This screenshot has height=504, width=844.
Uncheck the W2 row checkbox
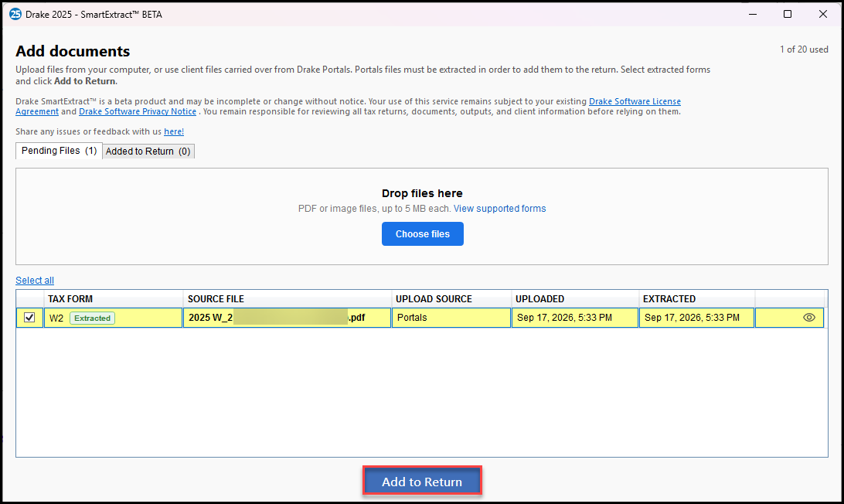click(x=29, y=318)
